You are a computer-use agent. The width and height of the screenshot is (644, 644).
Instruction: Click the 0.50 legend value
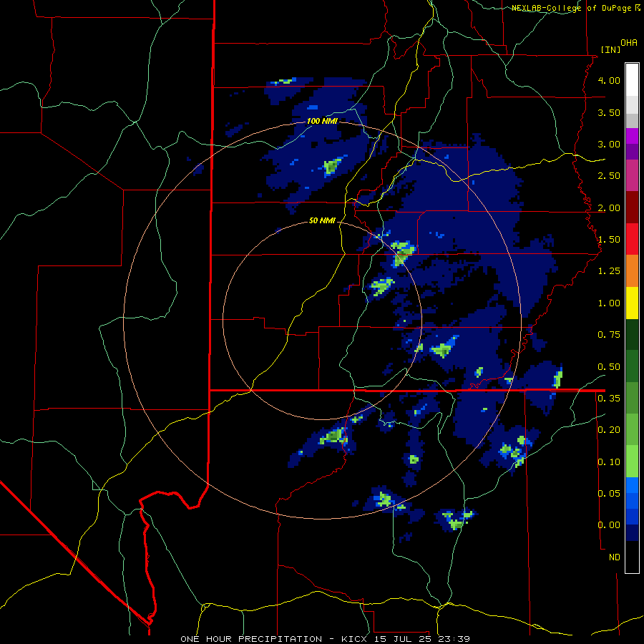point(609,367)
